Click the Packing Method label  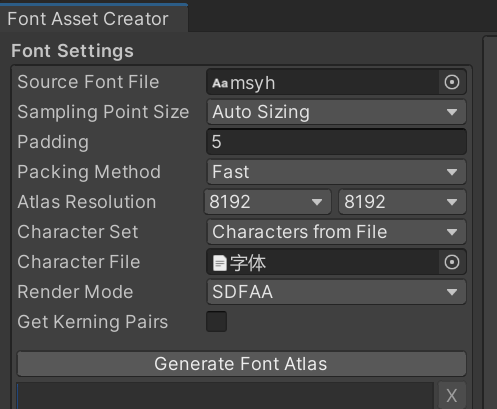point(89,172)
